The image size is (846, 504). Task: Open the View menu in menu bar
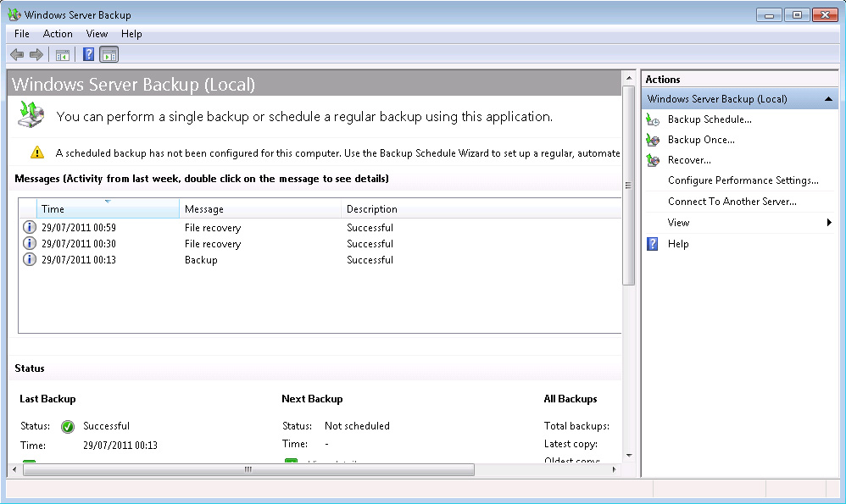[97, 34]
